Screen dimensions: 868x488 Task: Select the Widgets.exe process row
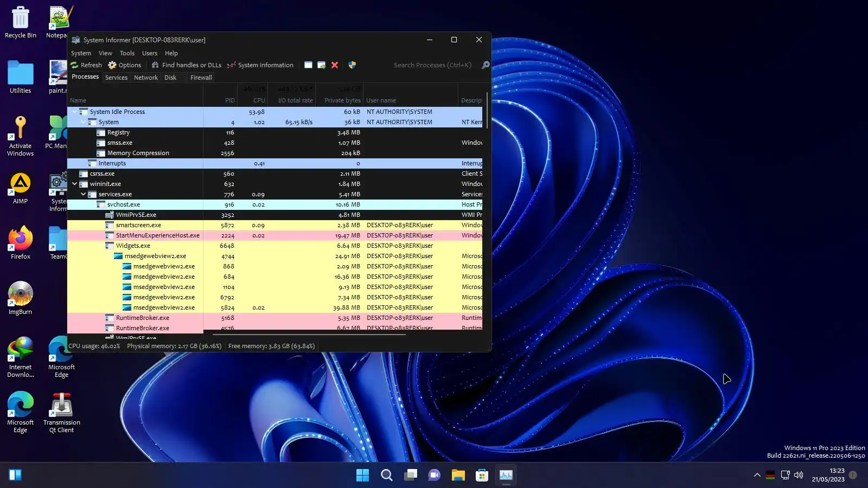click(275, 246)
